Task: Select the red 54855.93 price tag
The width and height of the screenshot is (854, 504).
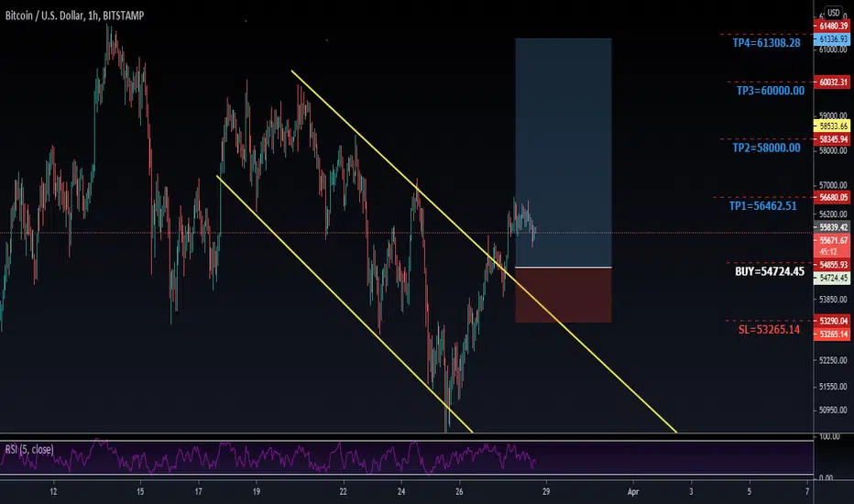Action: [x=832, y=265]
